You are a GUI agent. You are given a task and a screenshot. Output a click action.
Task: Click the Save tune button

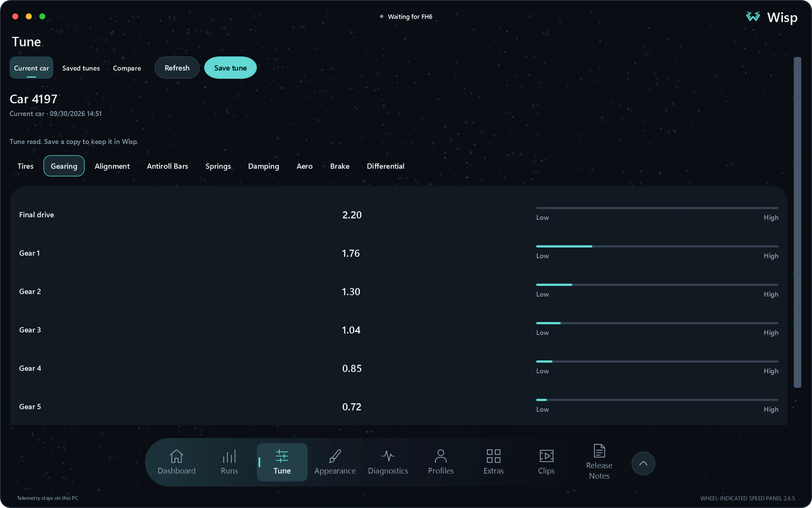(x=230, y=67)
